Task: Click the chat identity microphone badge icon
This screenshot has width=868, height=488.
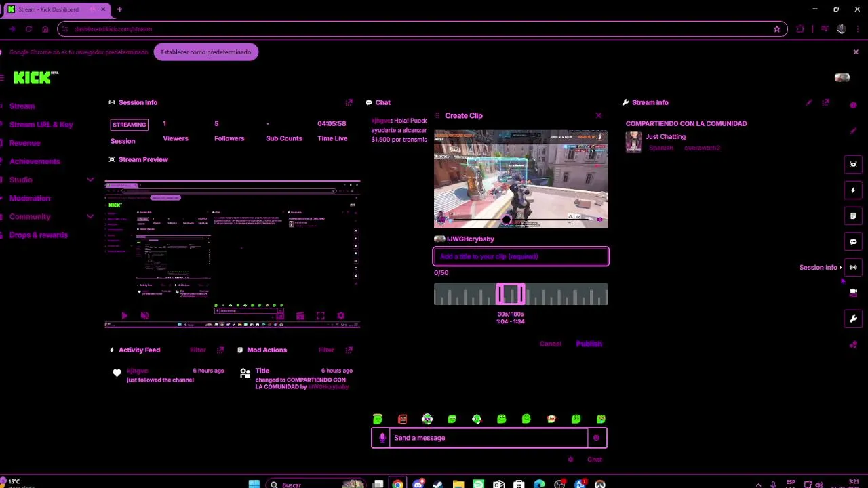Action: click(382, 438)
